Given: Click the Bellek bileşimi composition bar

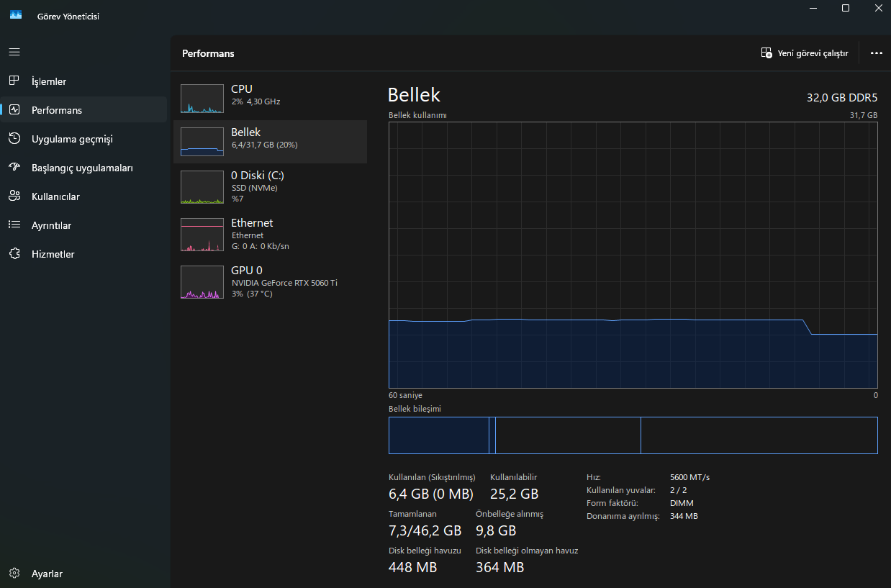Looking at the screenshot, I should pyautogui.click(x=633, y=435).
